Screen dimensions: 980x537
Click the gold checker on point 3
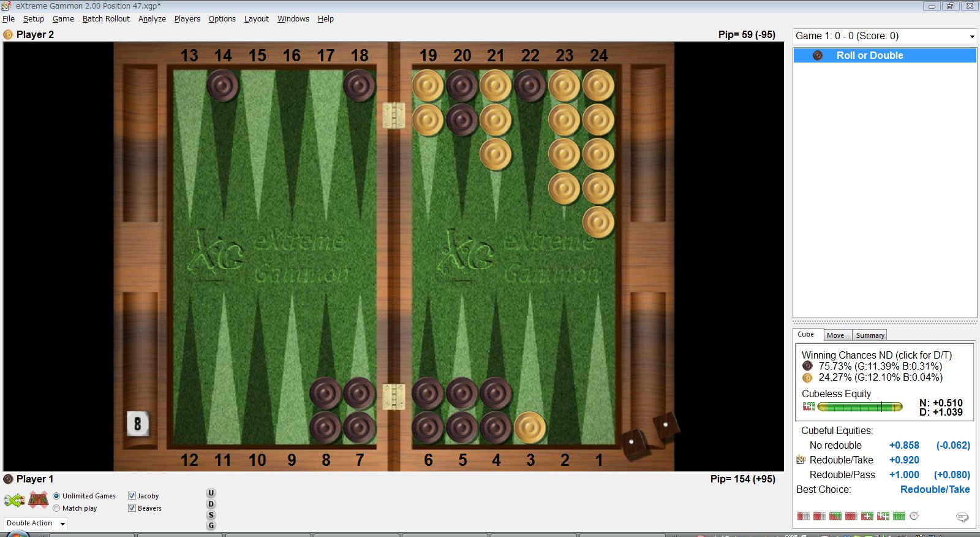(x=530, y=427)
